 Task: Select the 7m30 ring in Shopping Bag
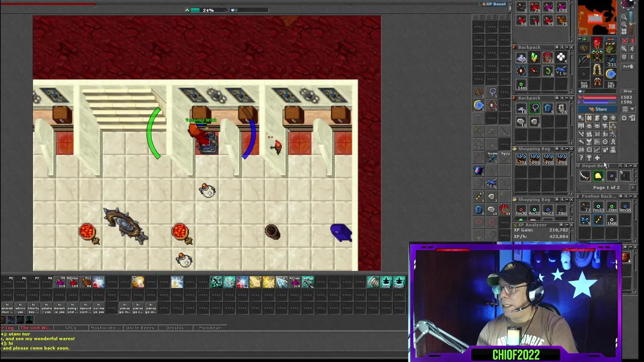click(x=521, y=210)
